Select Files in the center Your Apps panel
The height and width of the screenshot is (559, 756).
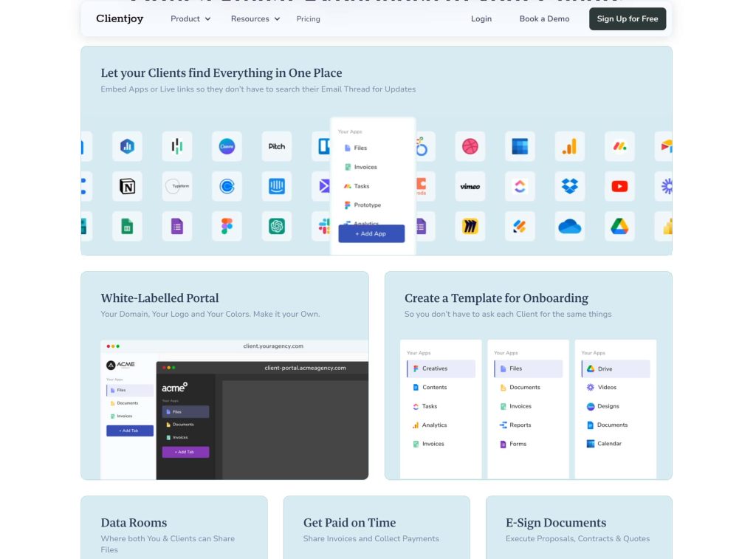pyautogui.click(x=355, y=148)
